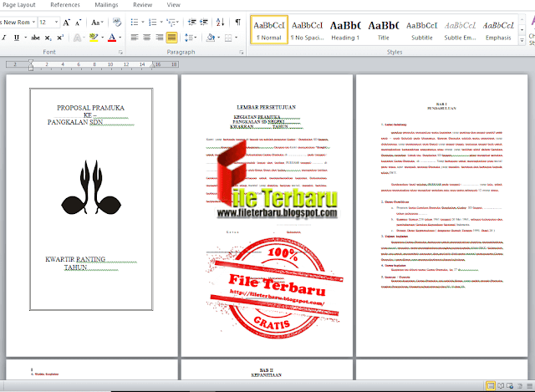Insert a bulleted list
Viewport: 535px width, 392px height.
pos(135,23)
